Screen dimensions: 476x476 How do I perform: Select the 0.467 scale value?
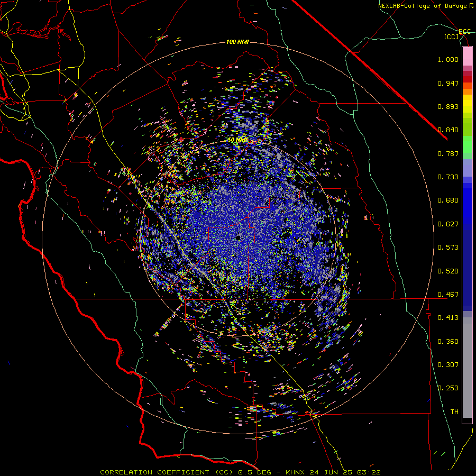pyautogui.click(x=448, y=295)
